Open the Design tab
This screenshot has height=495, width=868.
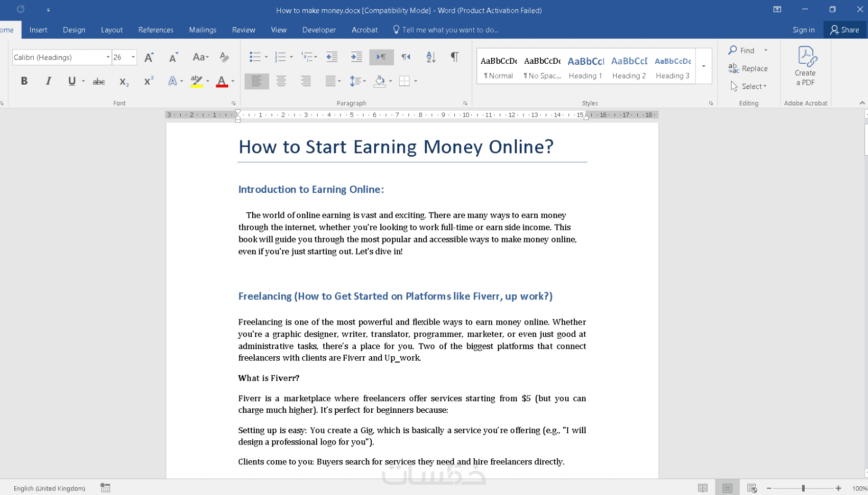[x=74, y=30]
